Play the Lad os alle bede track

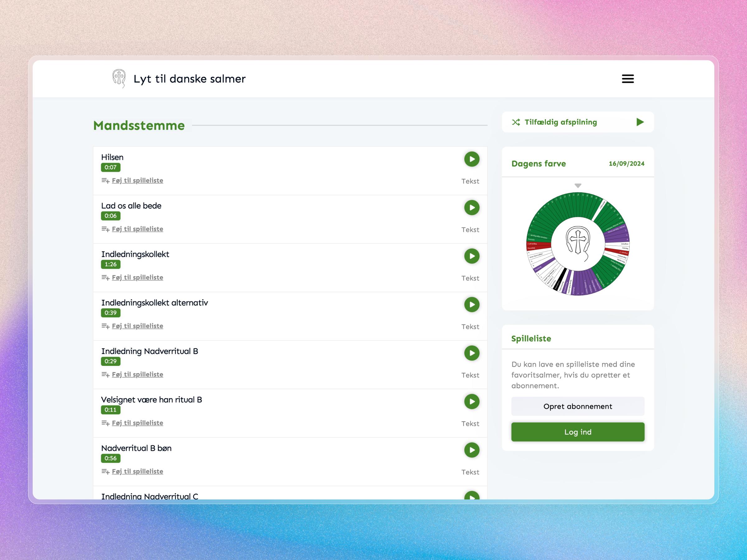(472, 208)
